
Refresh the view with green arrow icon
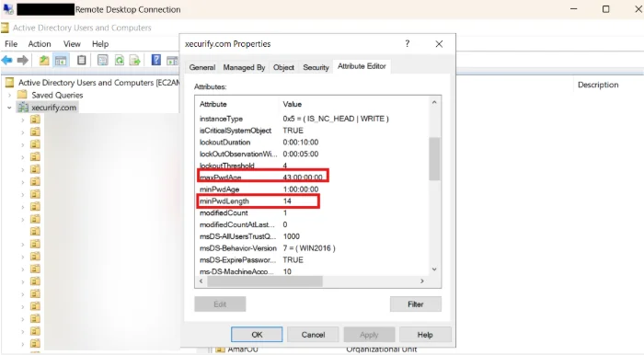click(119, 61)
